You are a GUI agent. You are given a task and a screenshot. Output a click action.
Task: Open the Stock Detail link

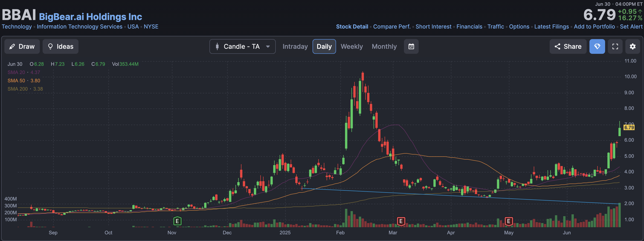pos(352,26)
